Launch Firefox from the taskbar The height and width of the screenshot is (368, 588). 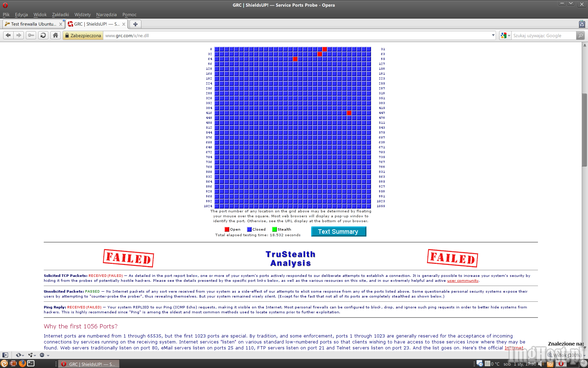click(x=22, y=363)
